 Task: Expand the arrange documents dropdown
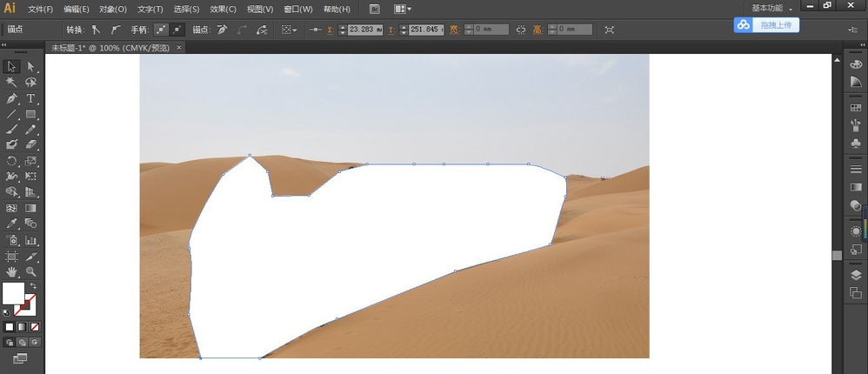pos(403,9)
